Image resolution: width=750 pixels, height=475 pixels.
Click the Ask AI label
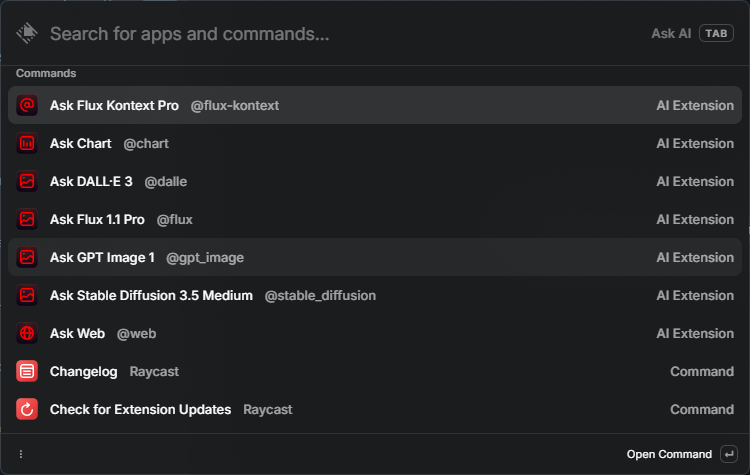pyautogui.click(x=671, y=33)
